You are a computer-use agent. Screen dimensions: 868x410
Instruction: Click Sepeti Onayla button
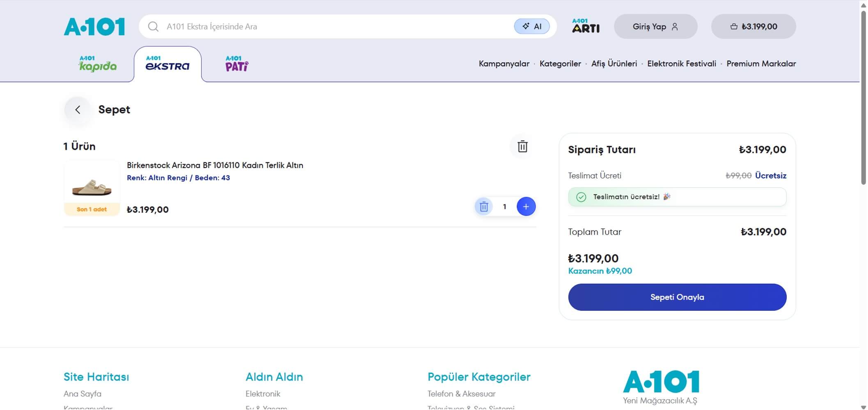click(x=677, y=297)
